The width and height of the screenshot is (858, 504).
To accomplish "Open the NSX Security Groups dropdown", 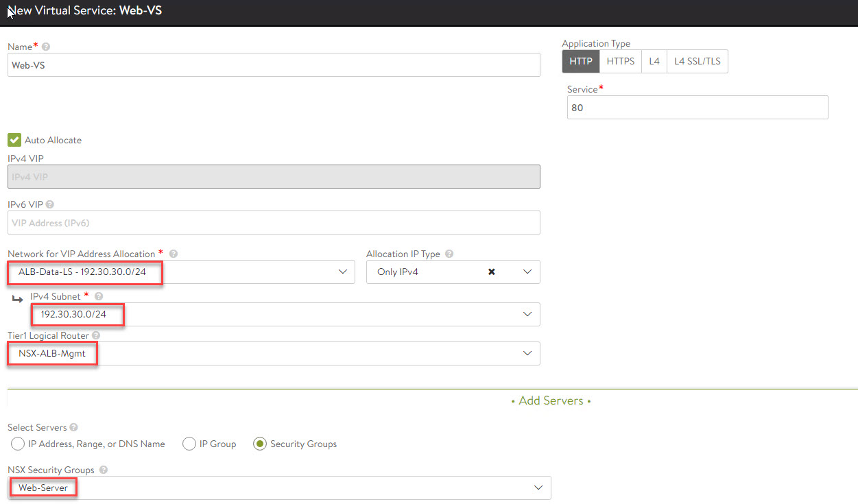I will point(538,488).
